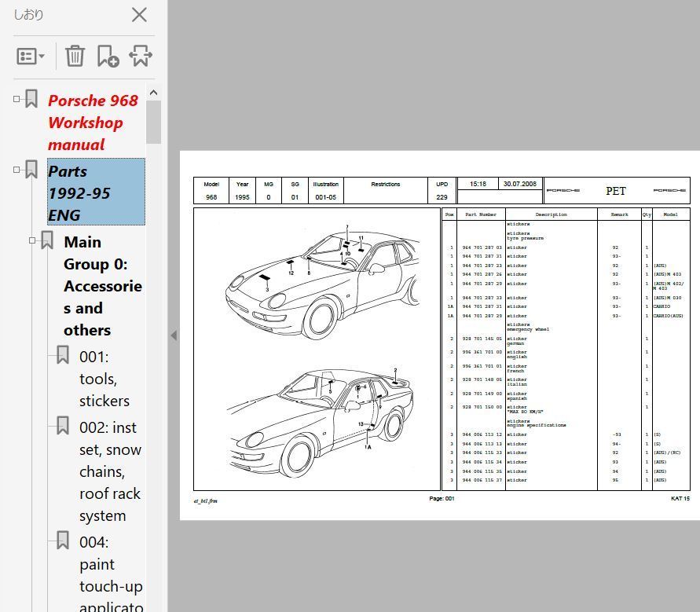Screen dimensions: 700x612
Task: Click the UPD 229 header cell
Action: click(x=442, y=191)
